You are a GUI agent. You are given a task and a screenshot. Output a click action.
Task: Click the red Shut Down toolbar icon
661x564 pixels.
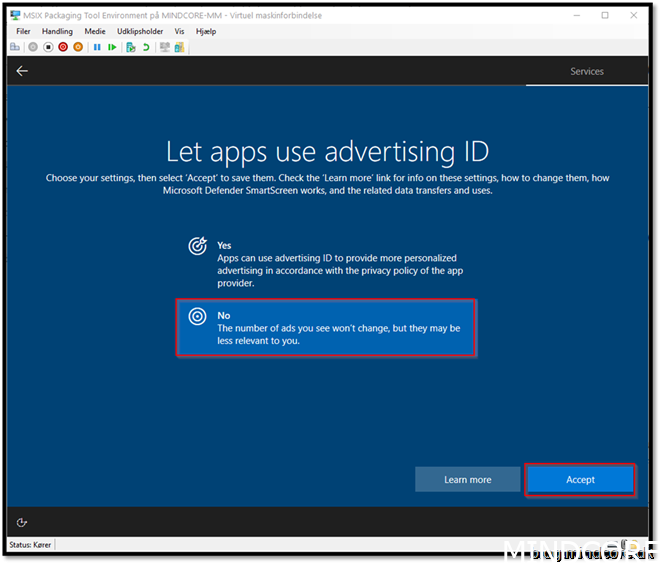click(x=63, y=47)
